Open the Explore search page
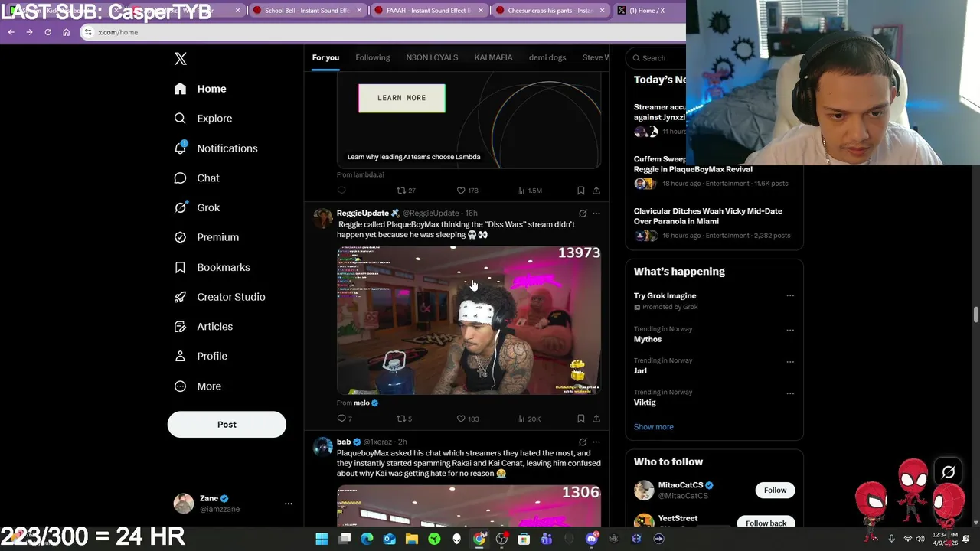The width and height of the screenshot is (980, 551). point(203,119)
